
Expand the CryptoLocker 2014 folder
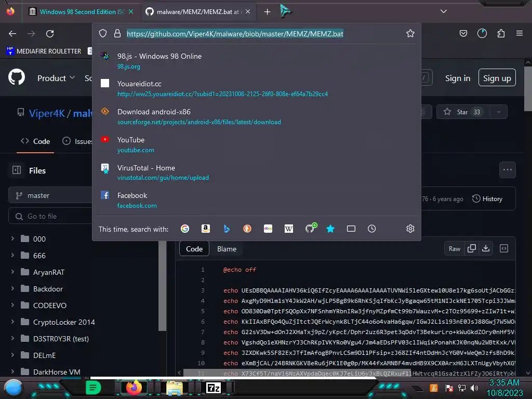tap(12, 322)
